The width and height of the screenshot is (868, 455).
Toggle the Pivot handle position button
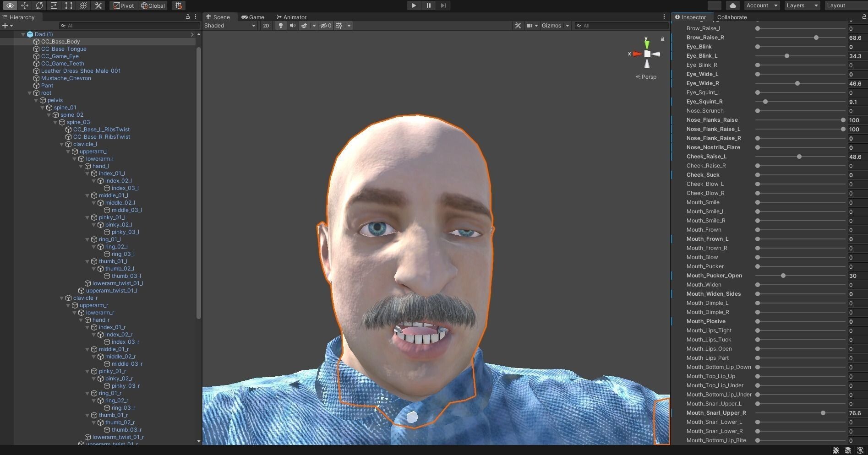pyautogui.click(x=124, y=5)
